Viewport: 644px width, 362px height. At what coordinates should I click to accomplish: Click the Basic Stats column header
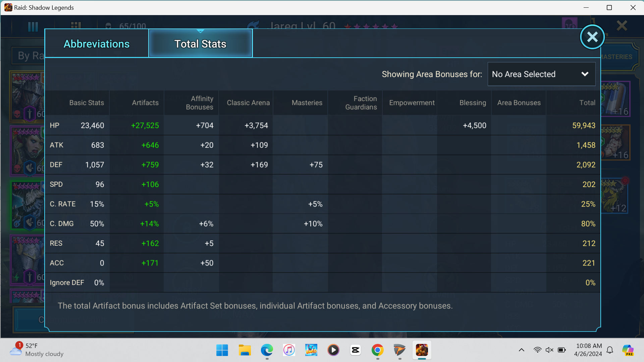(87, 103)
